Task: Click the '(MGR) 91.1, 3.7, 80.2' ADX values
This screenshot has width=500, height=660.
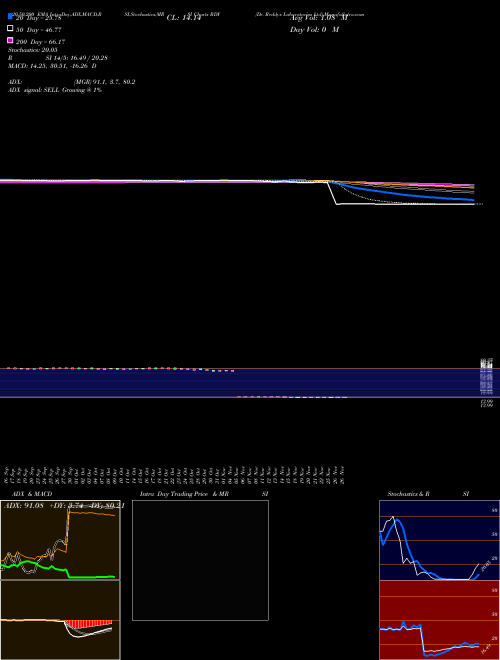Action: 104,82
